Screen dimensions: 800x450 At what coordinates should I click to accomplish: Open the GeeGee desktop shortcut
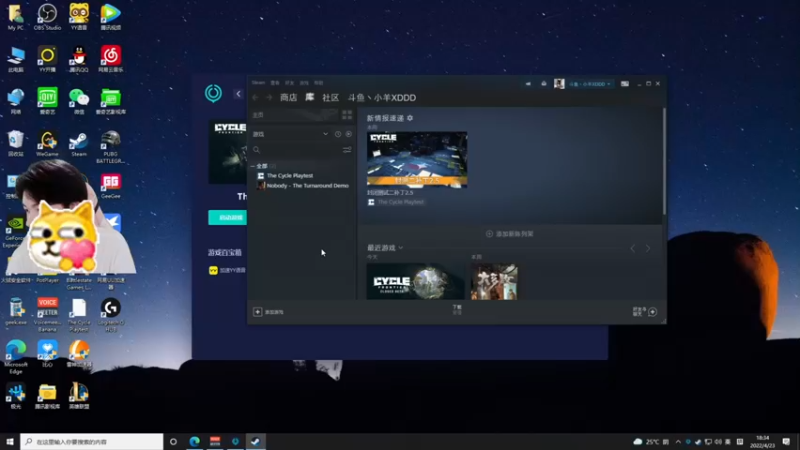click(x=111, y=186)
